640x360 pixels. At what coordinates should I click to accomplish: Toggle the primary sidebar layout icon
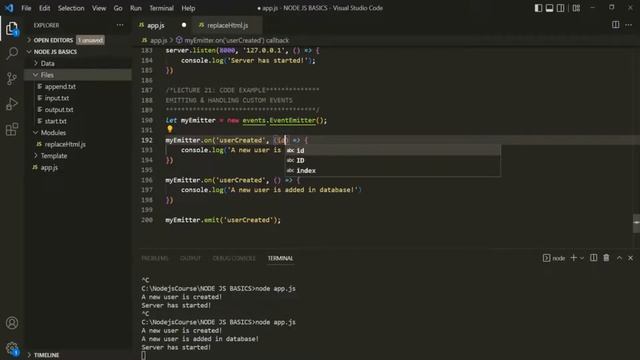(x=538, y=8)
